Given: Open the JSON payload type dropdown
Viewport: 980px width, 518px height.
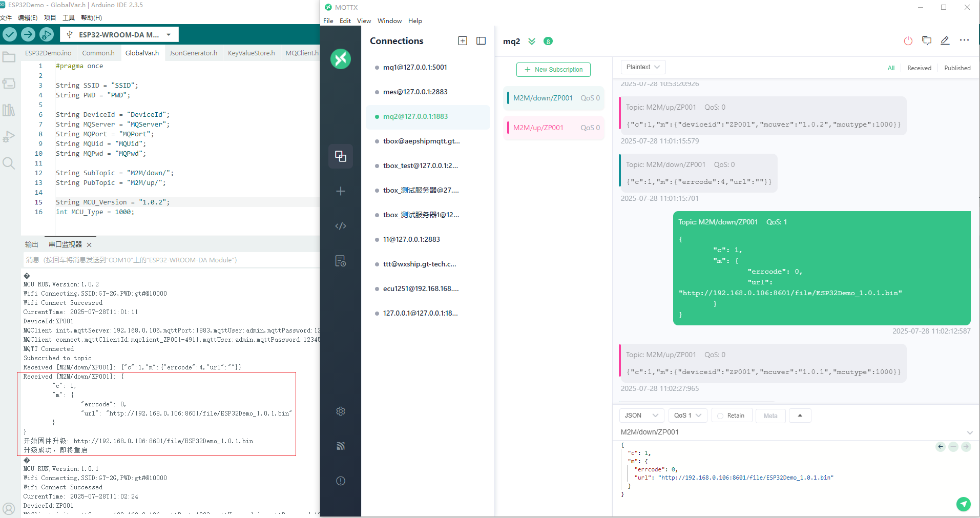Looking at the screenshot, I should pyautogui.click(x=641, y=416).
